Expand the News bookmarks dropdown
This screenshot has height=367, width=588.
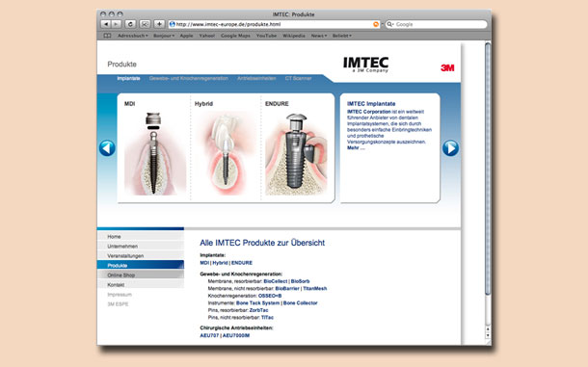319,36
